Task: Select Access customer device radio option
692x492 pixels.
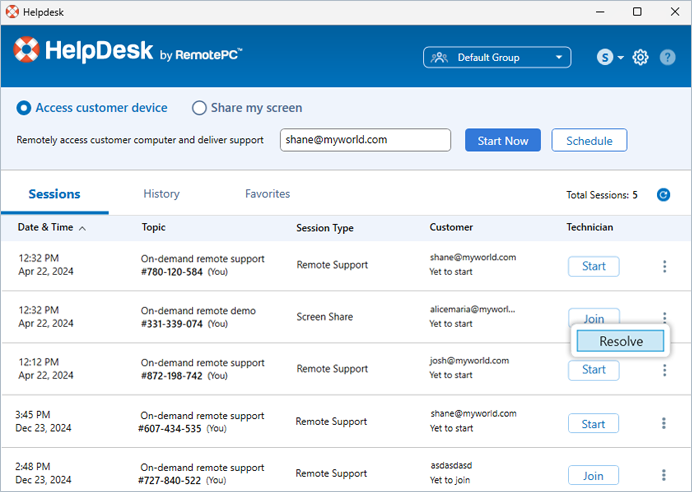Action: pyautogui.click(x=25, y=108)
